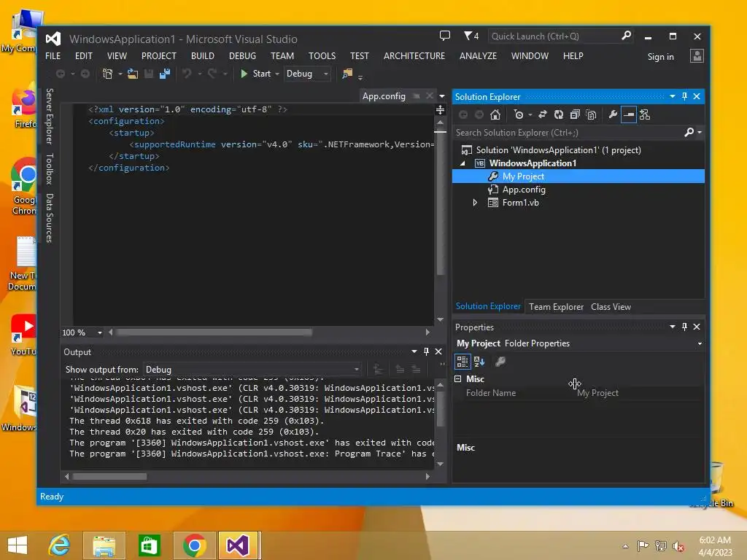747x560 pixels.
Task: Click the editor split-window handle
Action: 440,111
